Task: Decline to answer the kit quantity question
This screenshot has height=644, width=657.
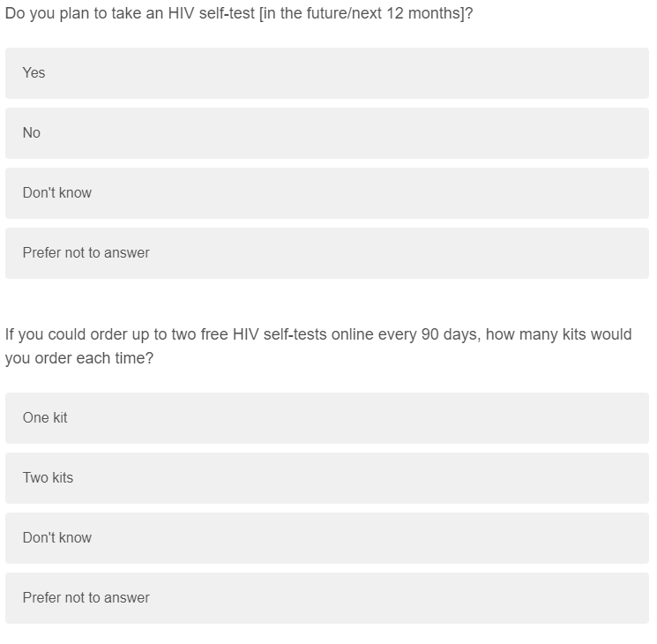Action: [326, 598]
